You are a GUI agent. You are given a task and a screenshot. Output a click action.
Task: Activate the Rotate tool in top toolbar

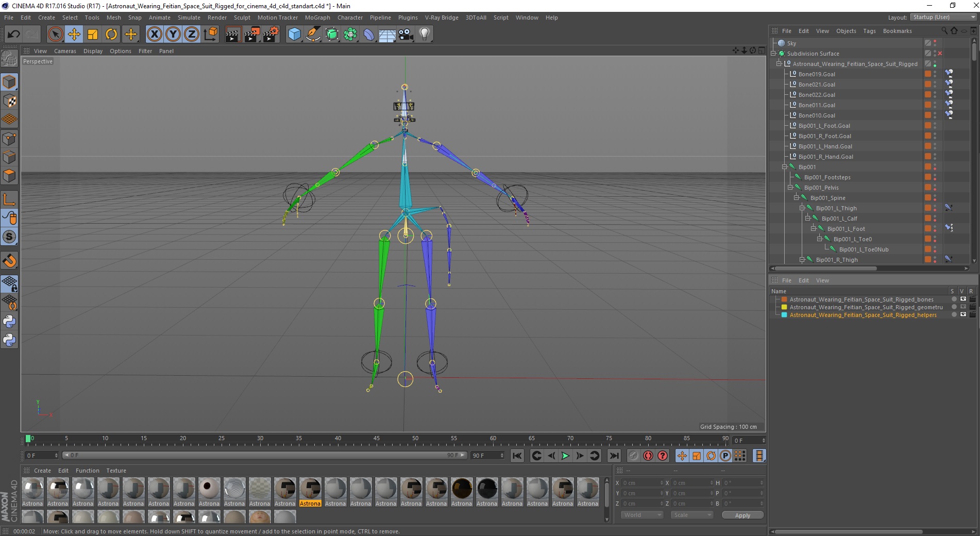click(111, 35)
